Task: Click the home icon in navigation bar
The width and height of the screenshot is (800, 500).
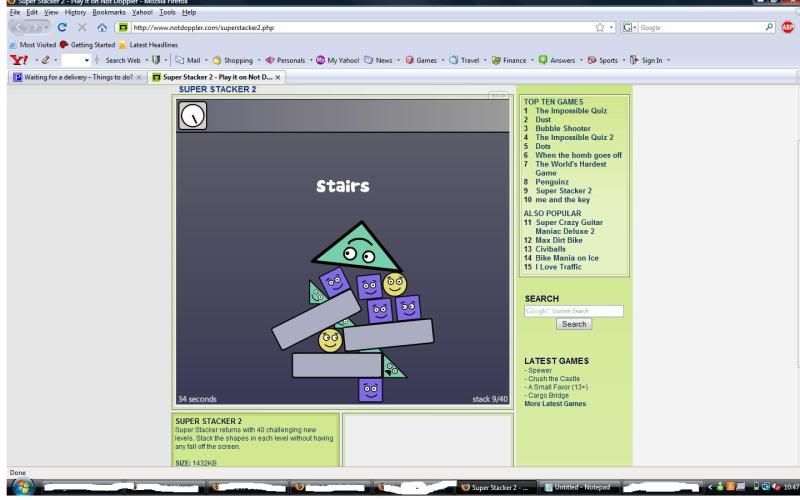Action: pos(101,27)
